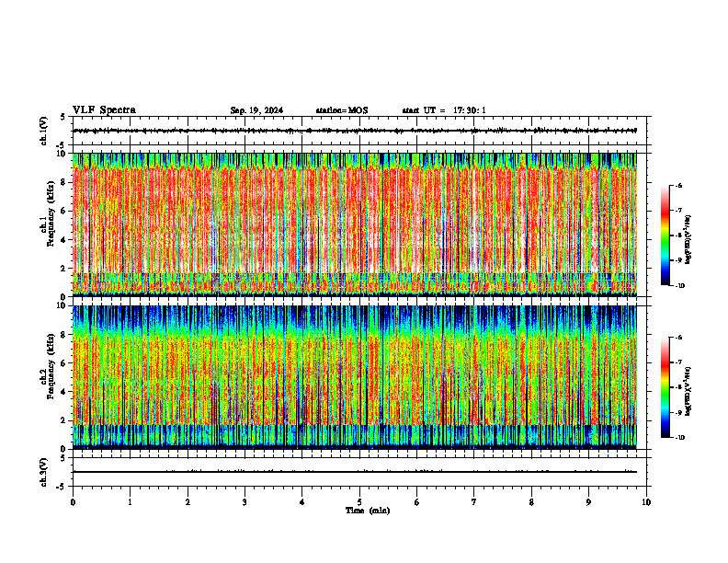Viewport: 728px width, 563px height.
Task: Click the ch.1 spectrogram color bar
Action: click(665, 236)
